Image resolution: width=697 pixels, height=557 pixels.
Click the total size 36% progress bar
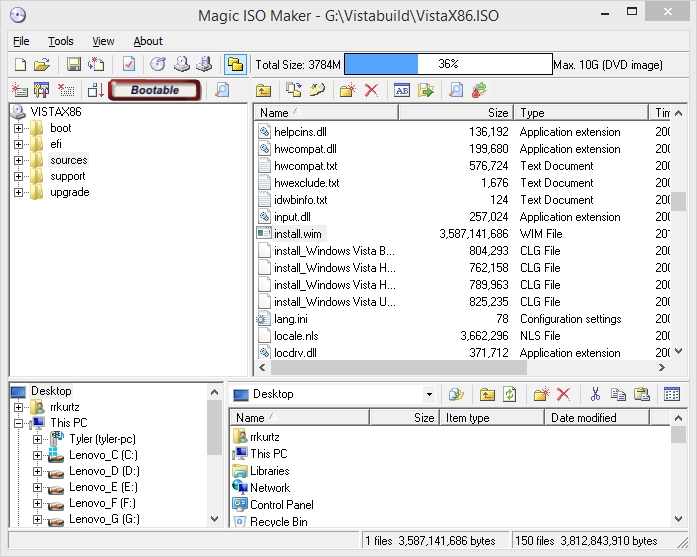(448, 64)
